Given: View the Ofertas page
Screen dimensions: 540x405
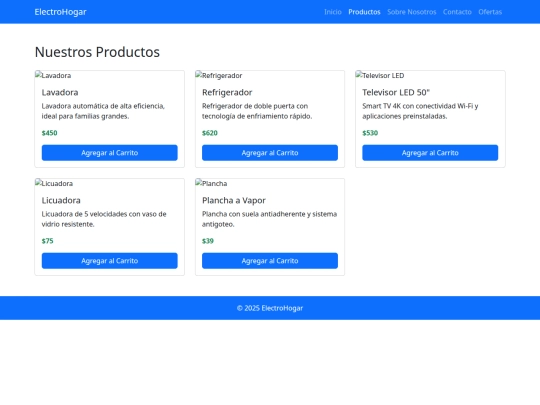Looking at the screenshot, I should (490, 12).
